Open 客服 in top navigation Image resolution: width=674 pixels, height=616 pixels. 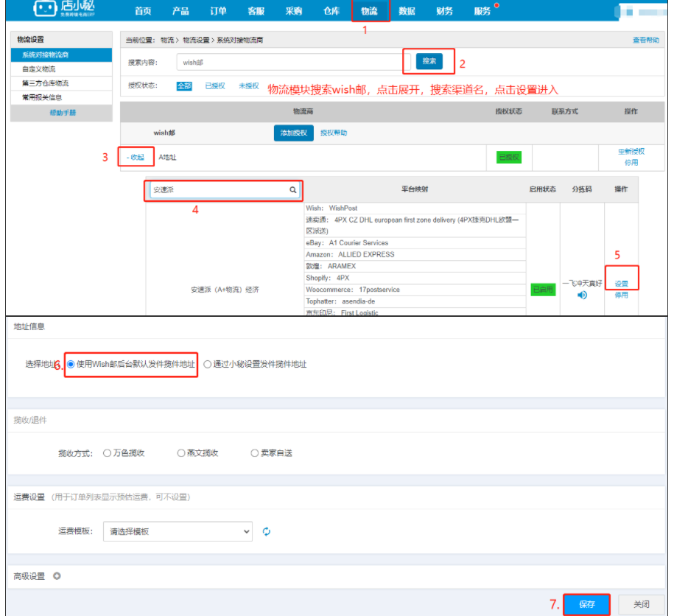256,11
